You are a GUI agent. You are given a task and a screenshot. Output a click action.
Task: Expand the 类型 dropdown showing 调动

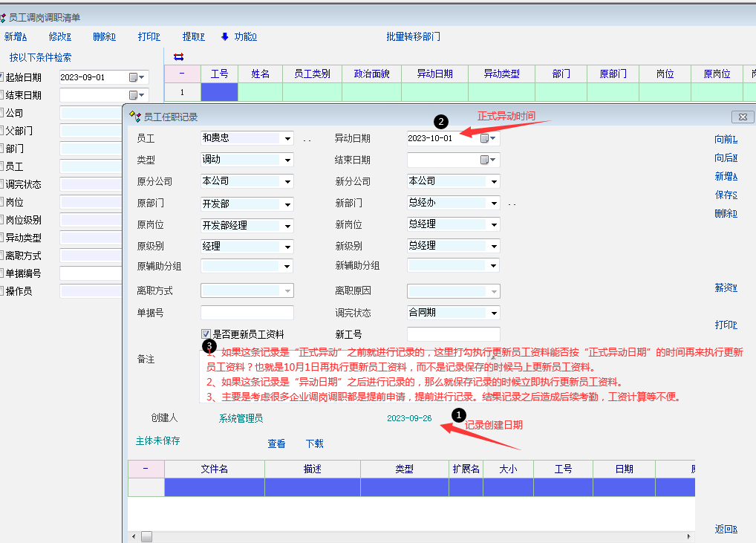tap(287, 160)
